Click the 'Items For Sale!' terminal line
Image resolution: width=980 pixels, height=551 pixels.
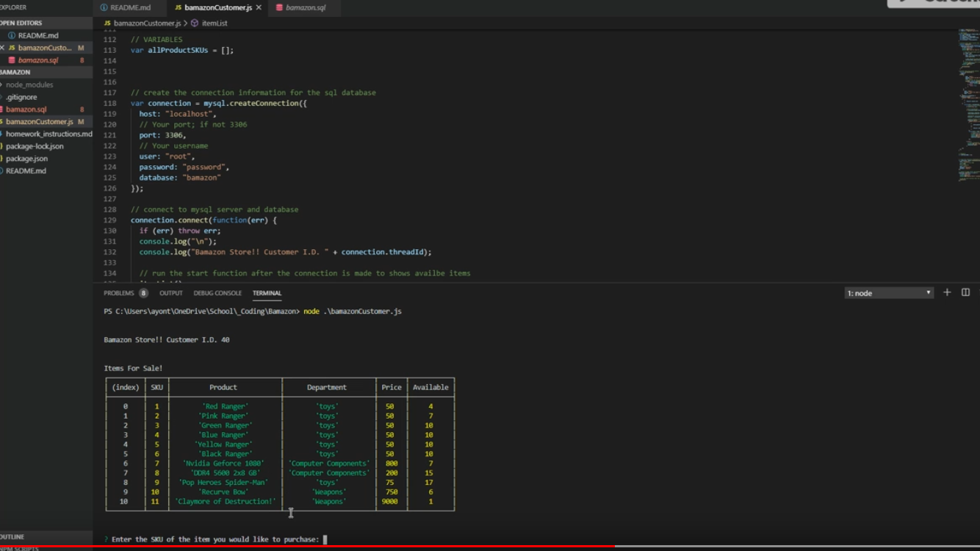[x=133, y=369]
